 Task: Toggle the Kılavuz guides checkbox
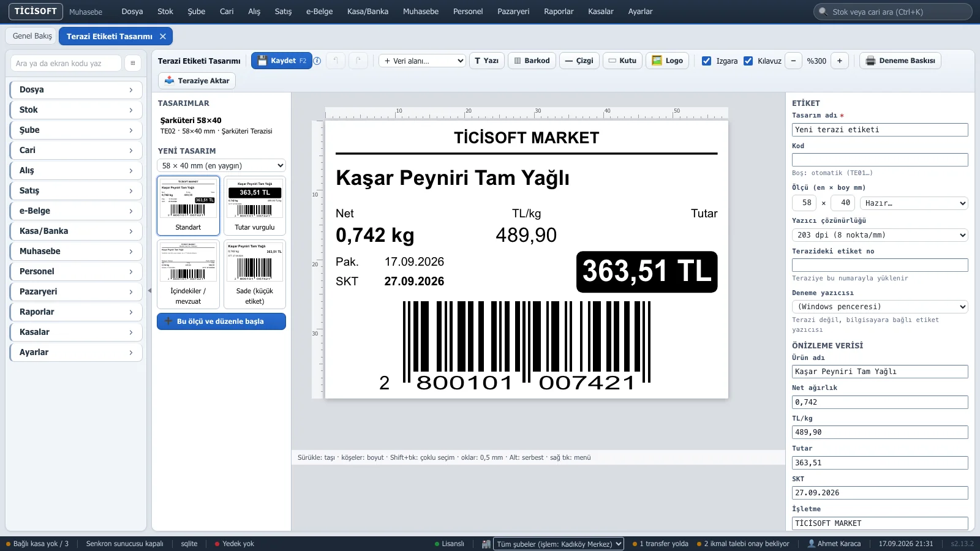pyautogui.click(x=748, y=61)
